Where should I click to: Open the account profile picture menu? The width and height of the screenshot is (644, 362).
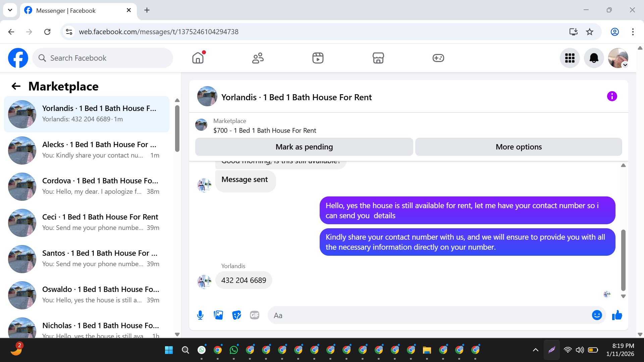pyautogui.click(x=618, y=58)
